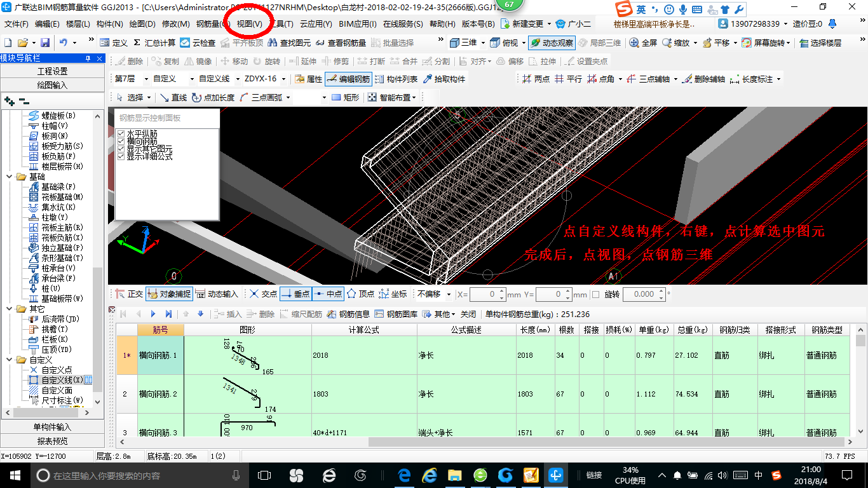Open 云检查 cloud check tool

coord(198,43)
